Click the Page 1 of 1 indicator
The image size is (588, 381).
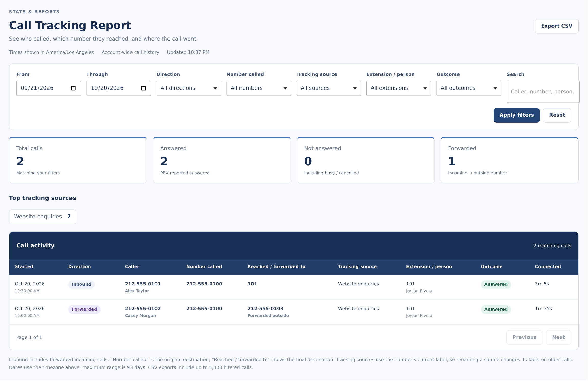(x=29, y=337)
